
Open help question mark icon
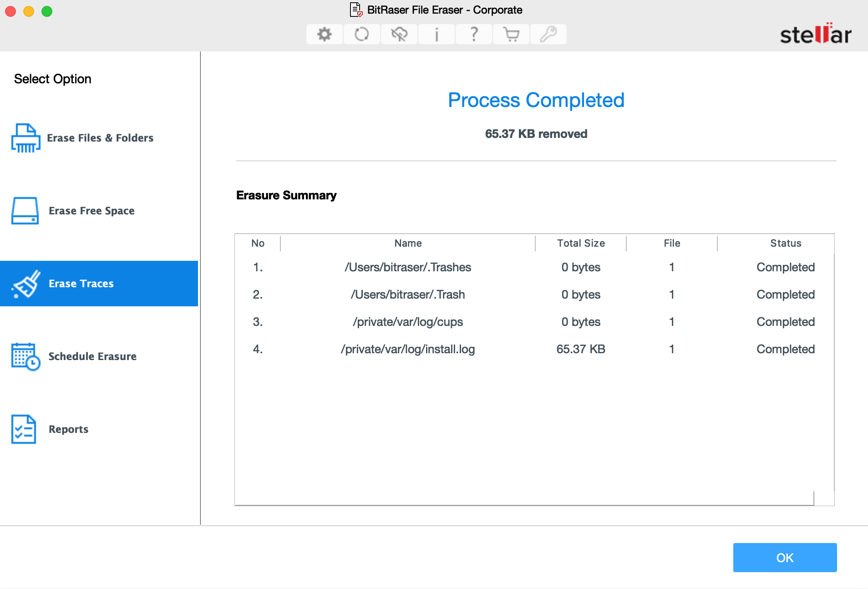coord(474,34)
